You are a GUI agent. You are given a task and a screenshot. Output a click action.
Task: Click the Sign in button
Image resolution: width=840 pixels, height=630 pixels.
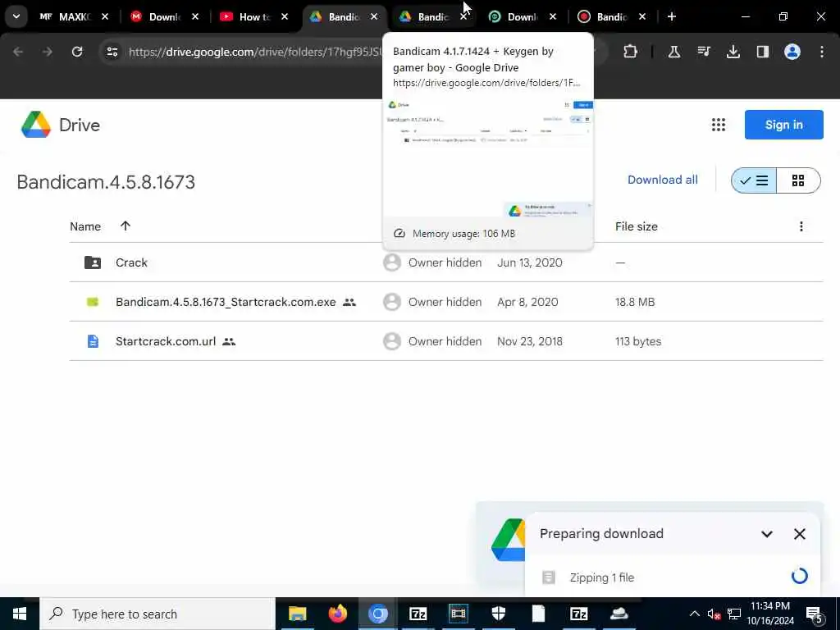click(783, 125)
